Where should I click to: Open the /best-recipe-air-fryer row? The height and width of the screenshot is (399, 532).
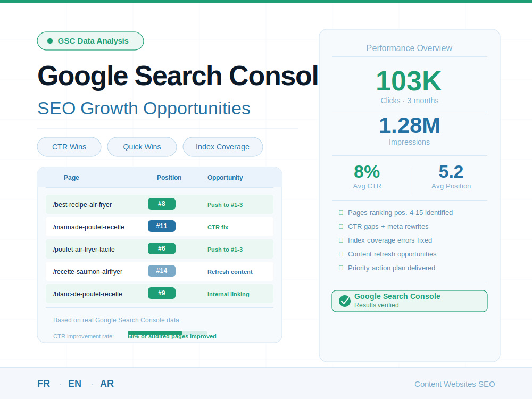point(160,204)
